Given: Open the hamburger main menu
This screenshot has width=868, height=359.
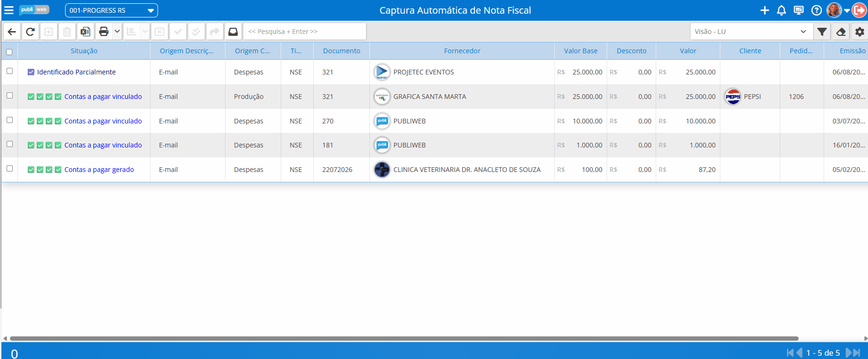Looking at the screenshot, I should tap(9, 10).
